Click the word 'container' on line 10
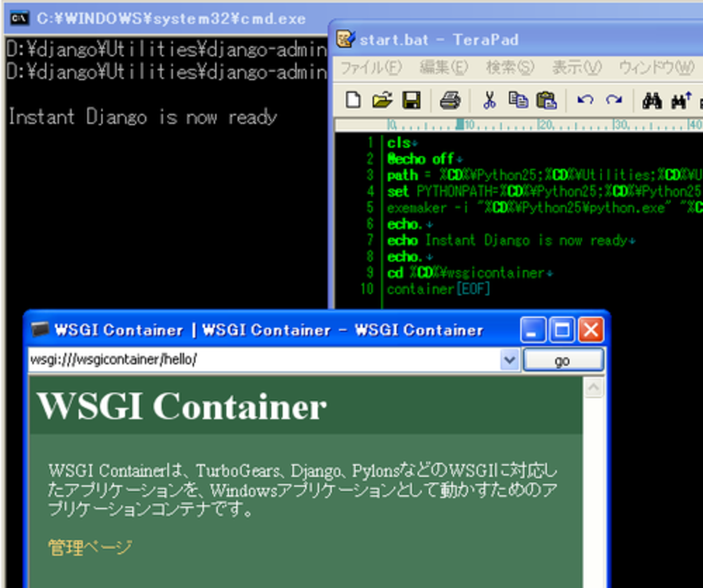 [420, 289]
